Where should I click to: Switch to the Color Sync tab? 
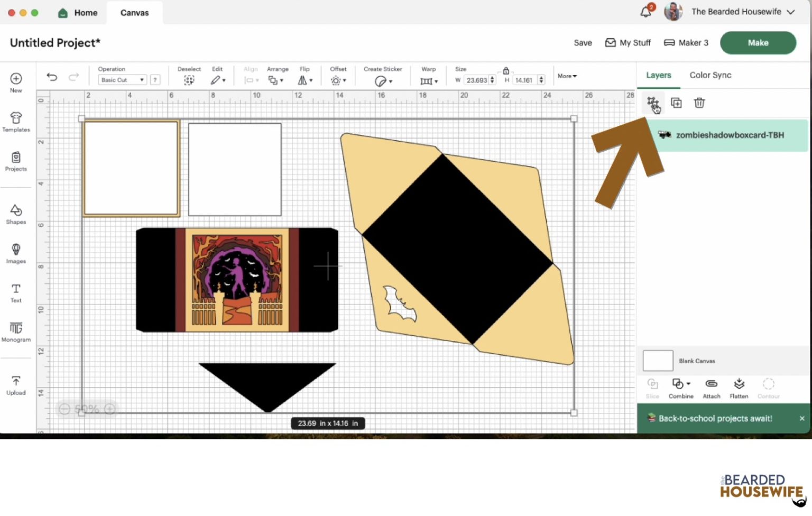coord(710,75)
